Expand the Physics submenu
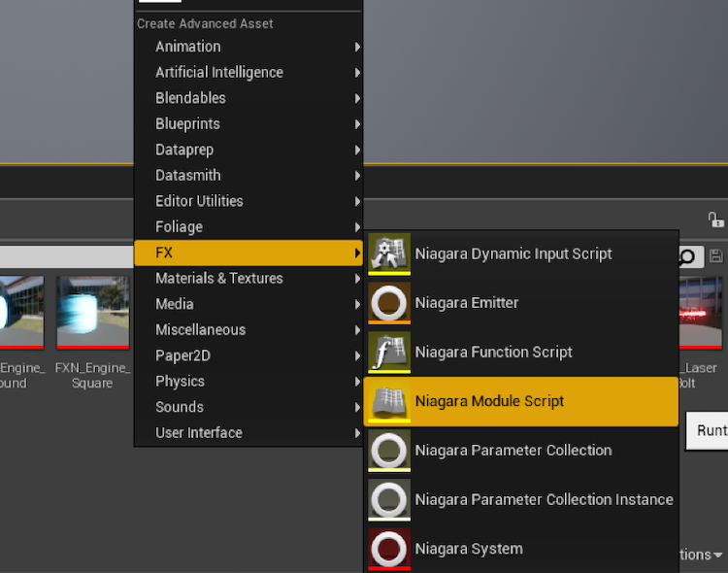Screen dimensions: 728x573 click(248, 382)
